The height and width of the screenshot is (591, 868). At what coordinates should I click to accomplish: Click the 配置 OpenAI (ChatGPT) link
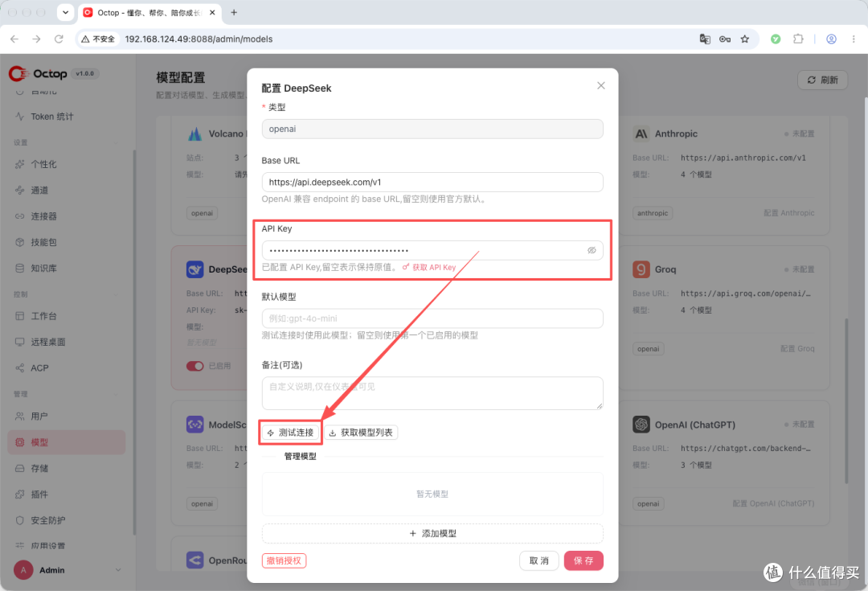pos(773,503)
